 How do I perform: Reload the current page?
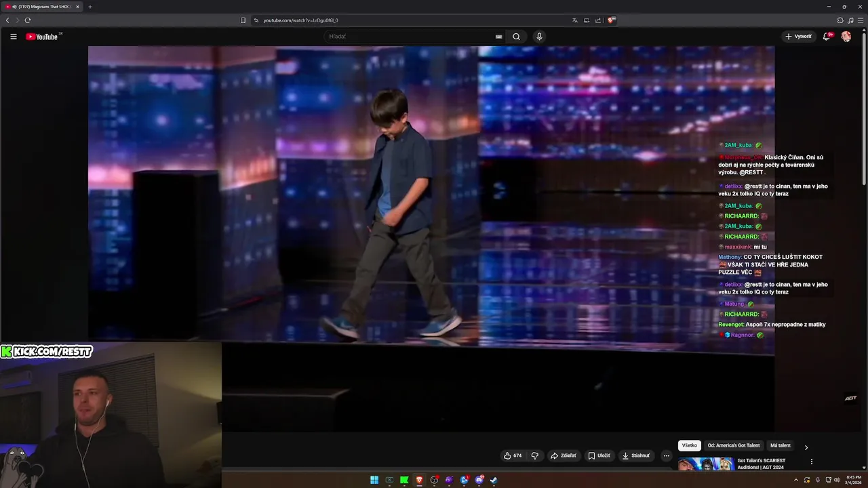[x=28, y=20]
